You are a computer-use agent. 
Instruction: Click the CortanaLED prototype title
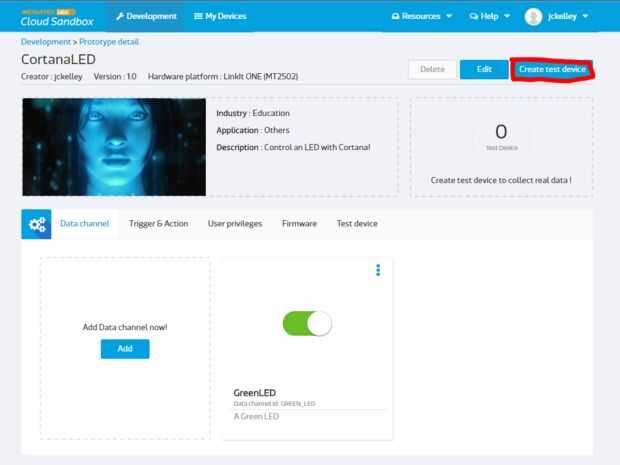pyautogui.click(x=59, y=59)
